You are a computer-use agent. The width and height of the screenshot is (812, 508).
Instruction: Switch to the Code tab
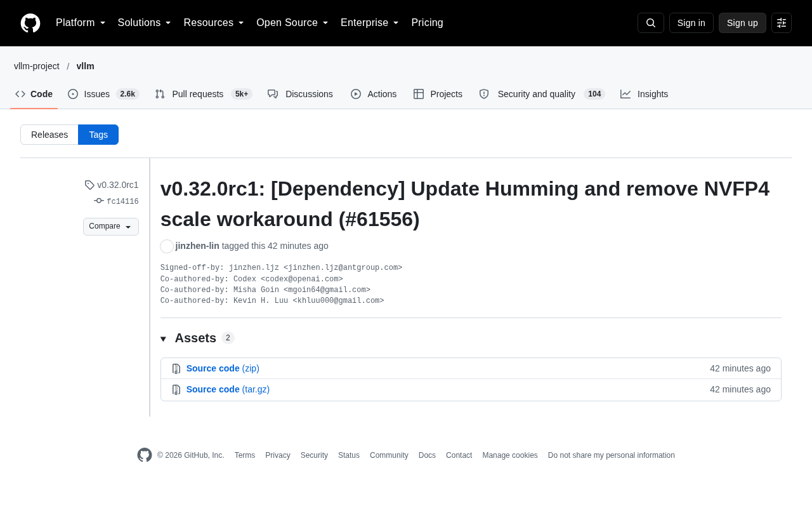tap(34, 94)
